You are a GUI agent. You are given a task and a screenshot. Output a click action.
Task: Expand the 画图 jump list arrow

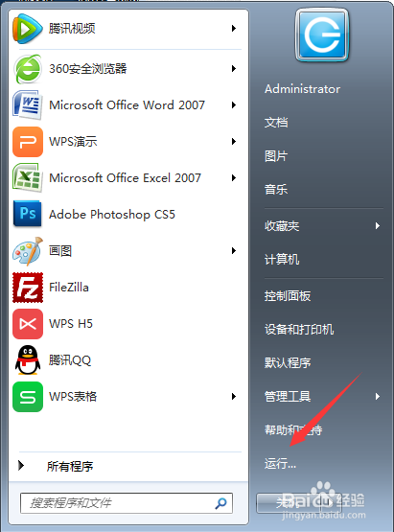pyautogui.click(x=234, y=251)
